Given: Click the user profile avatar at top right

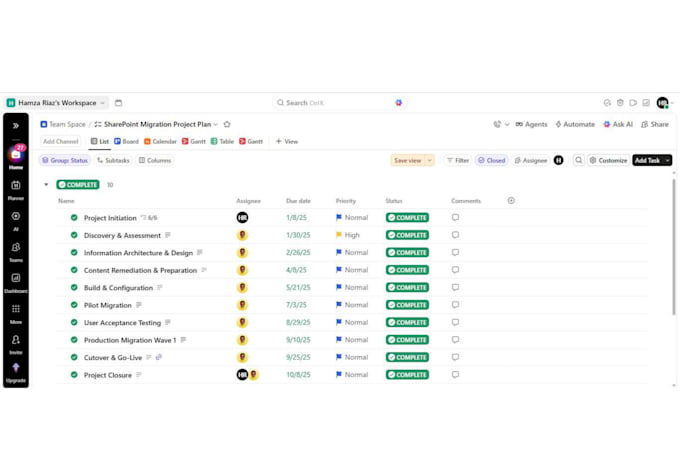Looking at the screenshot, I should [x=662, y=103].
